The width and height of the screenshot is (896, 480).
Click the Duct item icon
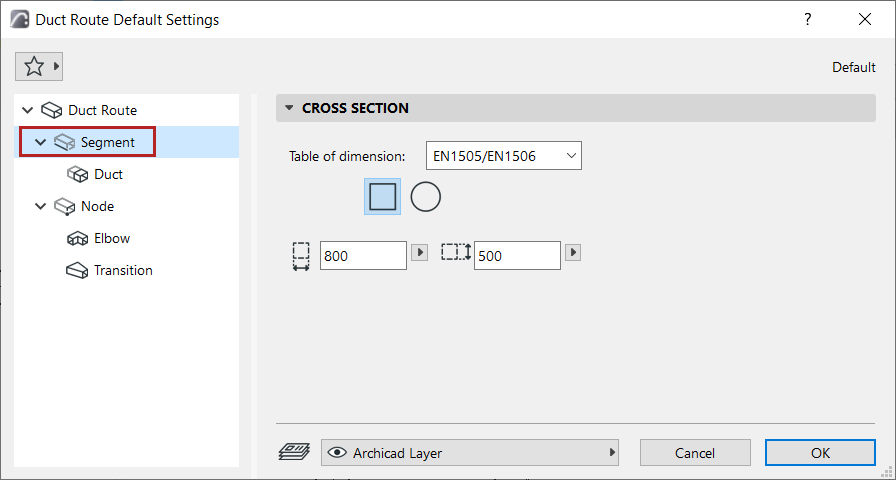pos(78,174)
